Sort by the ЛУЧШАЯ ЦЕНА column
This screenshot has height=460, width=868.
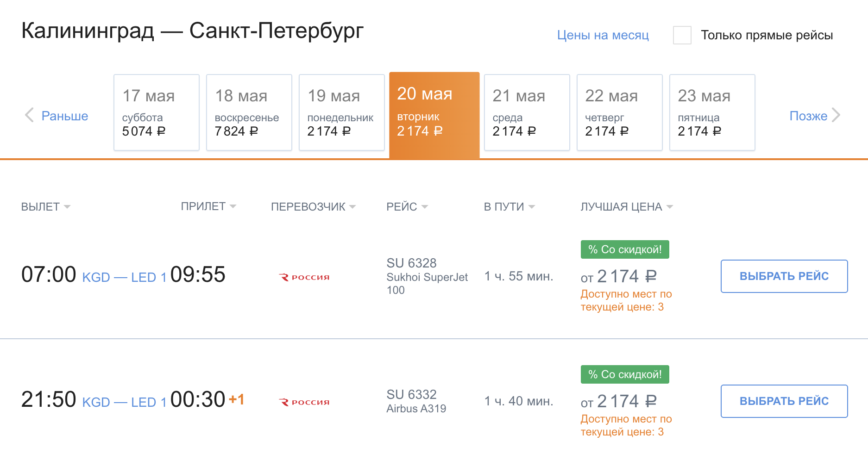click(x=627, y=207)
